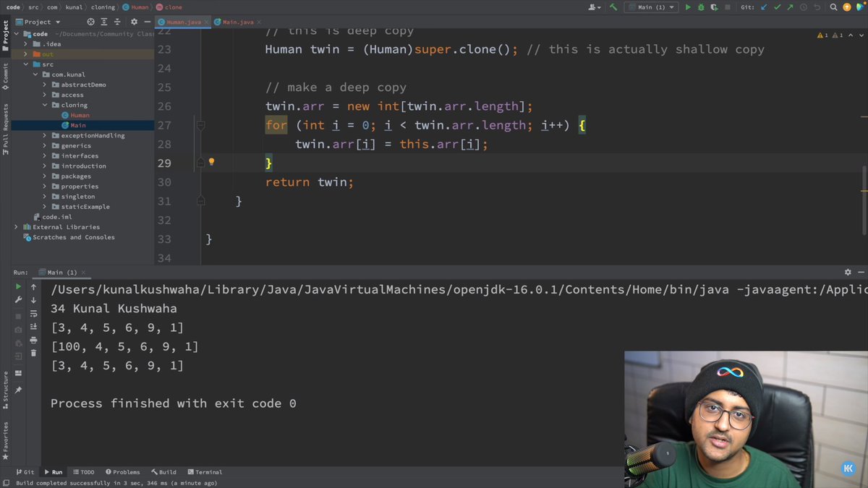Screen dimensions: 868x488
Task: Rerun Main from the Run panel play icon
Action: point(18,287)
